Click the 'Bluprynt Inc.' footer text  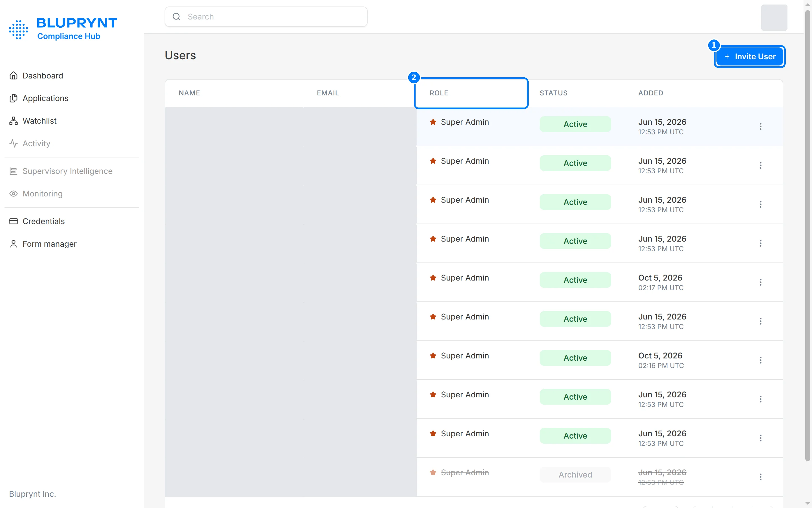tap(32, 494)
